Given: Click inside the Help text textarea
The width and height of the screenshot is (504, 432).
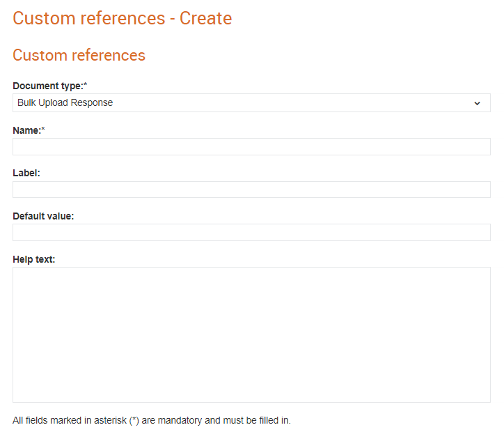Looking at the screenshot, I should click(x=251, y=334).
